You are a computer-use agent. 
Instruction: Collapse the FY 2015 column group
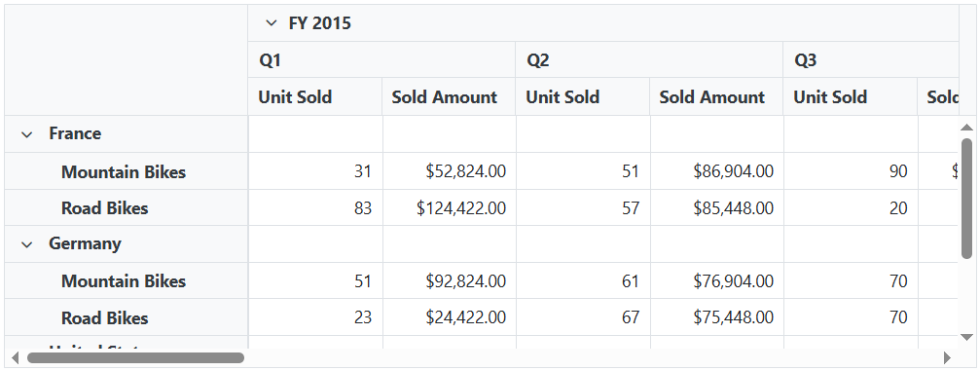point(271,23)
